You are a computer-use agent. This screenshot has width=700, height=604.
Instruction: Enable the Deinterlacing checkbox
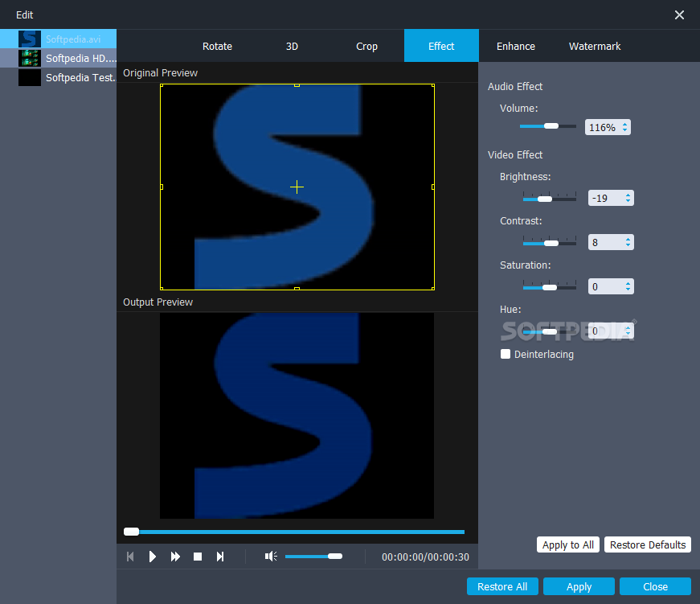[506, 354]
